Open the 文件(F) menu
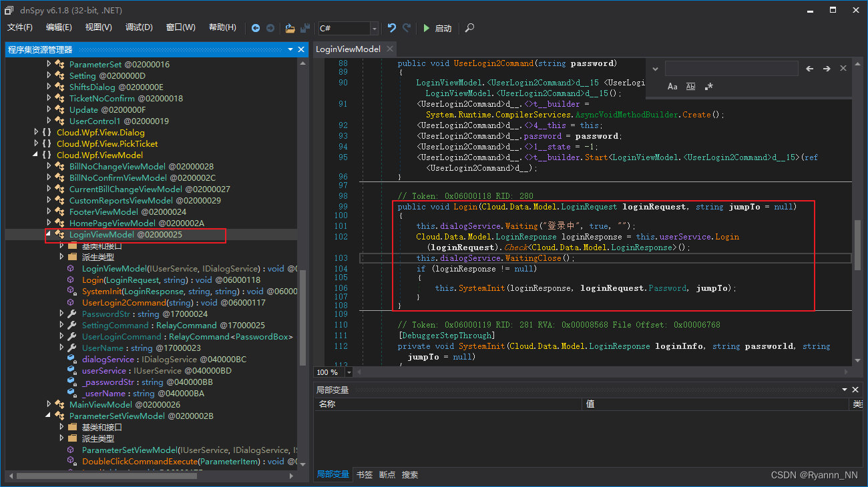This screenshot has width=868, height=487. coord(20,27)
